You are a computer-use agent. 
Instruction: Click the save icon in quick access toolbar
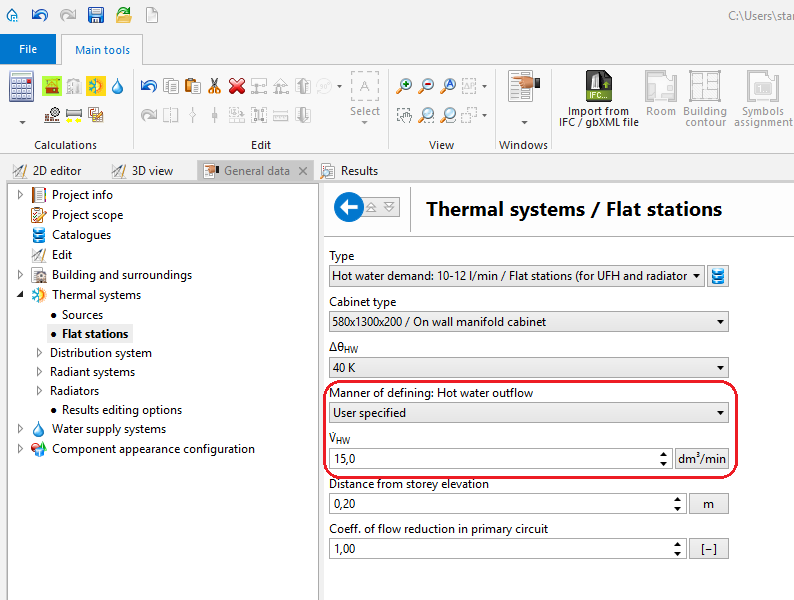click(96, 14)
